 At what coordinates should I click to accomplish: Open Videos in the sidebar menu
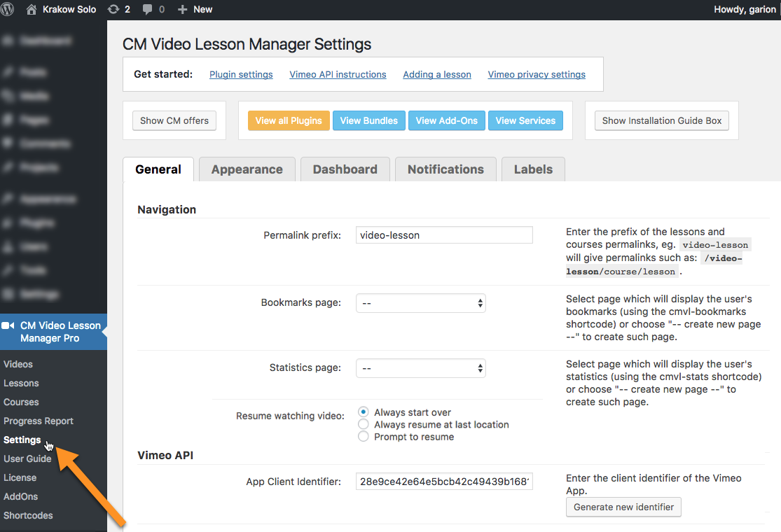pyautogui.click(x=18, y=364)
